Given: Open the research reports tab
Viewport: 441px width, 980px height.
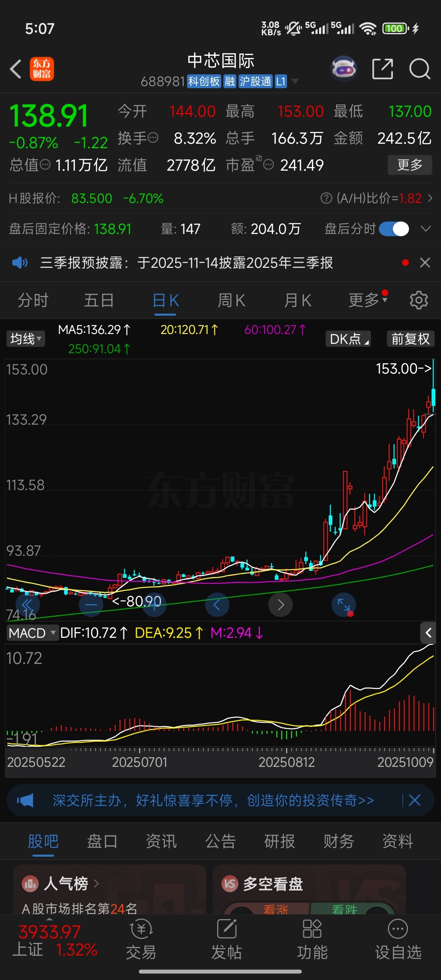Looking at the screenshot, I should coord(280,841).
